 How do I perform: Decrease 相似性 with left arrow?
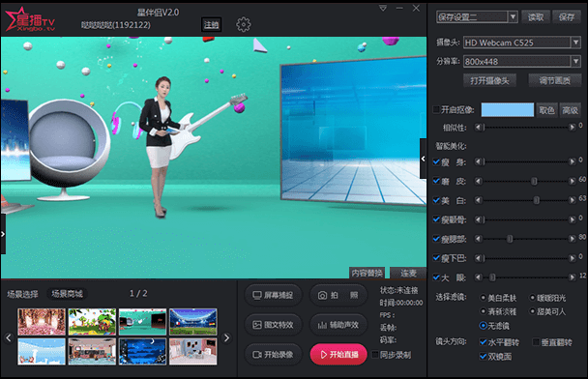pos(478,128)
